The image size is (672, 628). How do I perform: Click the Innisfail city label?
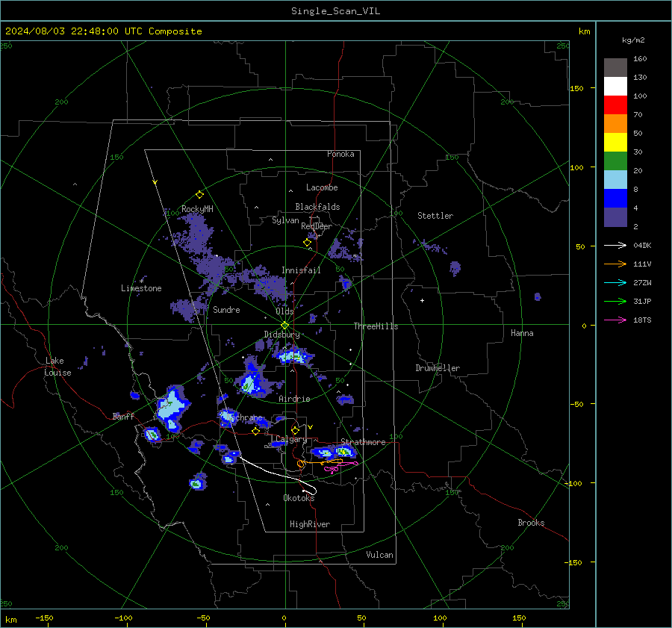(x=301, y=270)
